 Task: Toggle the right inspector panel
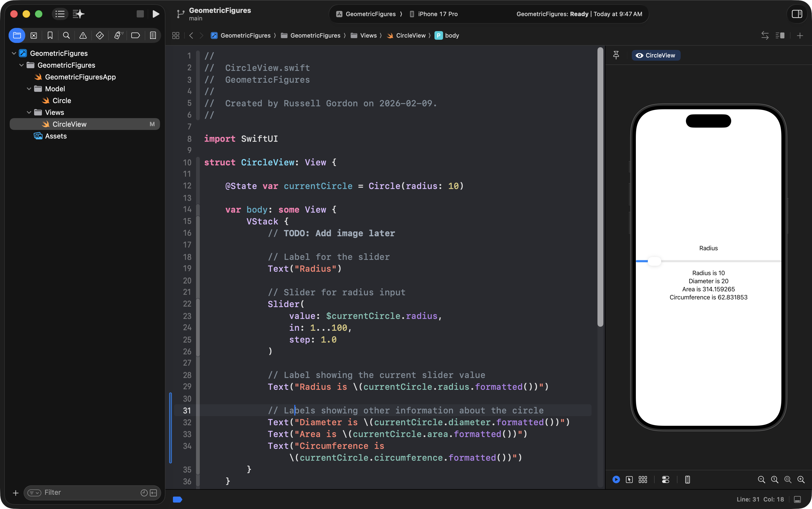[796, 14]
